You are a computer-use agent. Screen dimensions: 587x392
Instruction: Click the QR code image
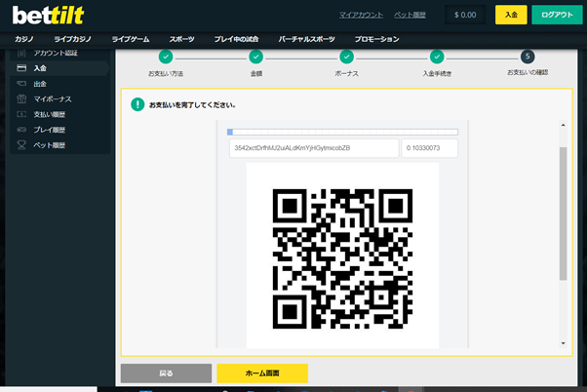tap(342, 258)
